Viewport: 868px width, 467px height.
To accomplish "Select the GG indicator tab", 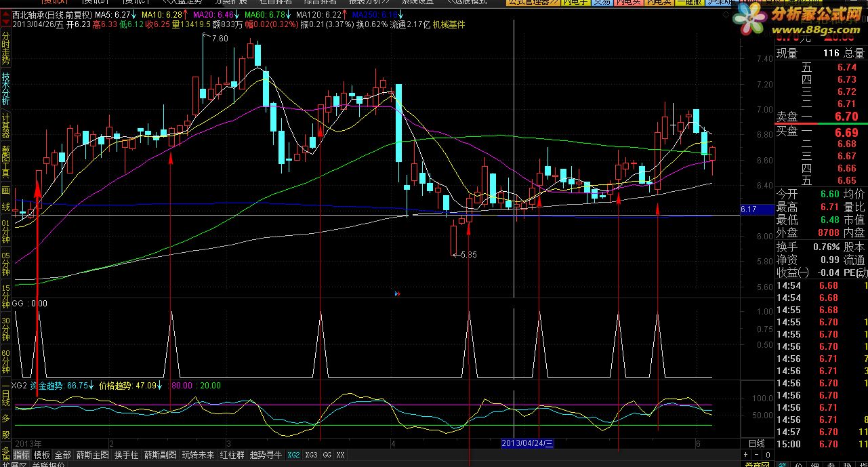I will coord(327,455).
